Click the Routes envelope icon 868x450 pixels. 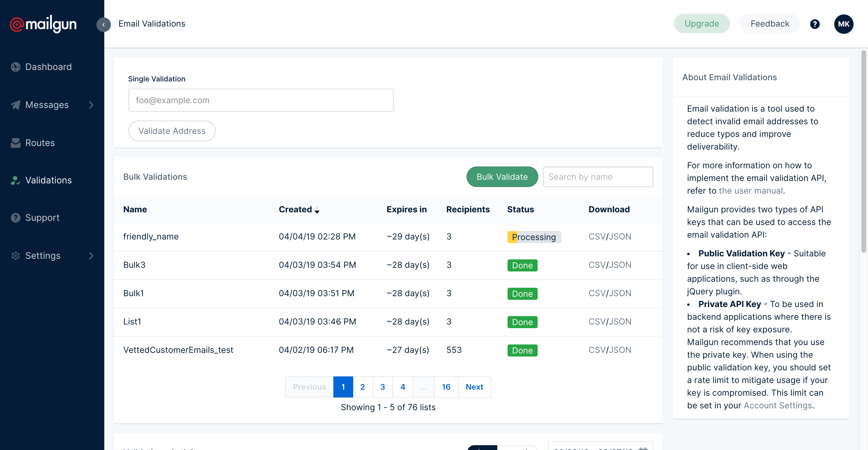pyautogui.click(x=15, y=143)
